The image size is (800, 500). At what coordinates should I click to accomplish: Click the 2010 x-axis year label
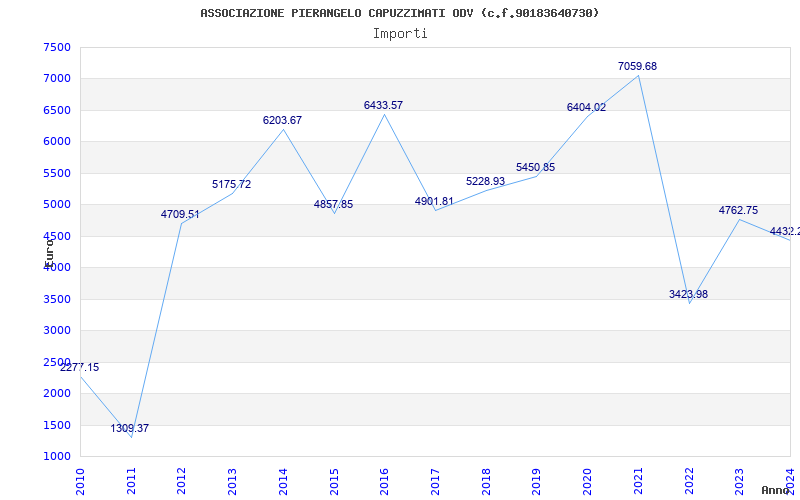coord(80,482)
